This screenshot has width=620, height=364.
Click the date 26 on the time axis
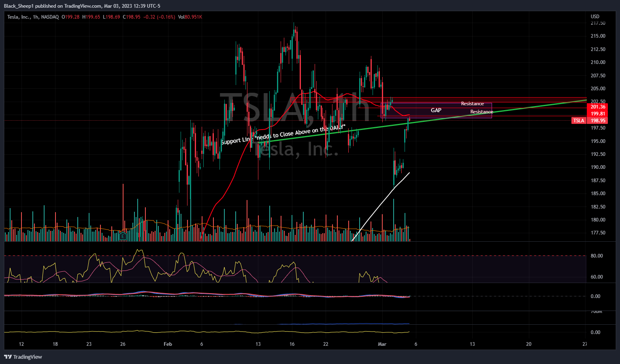123,344
